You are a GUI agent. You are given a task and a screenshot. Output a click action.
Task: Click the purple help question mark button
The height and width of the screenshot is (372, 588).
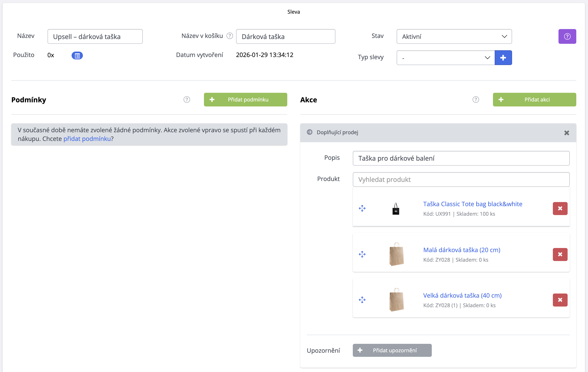567,36
